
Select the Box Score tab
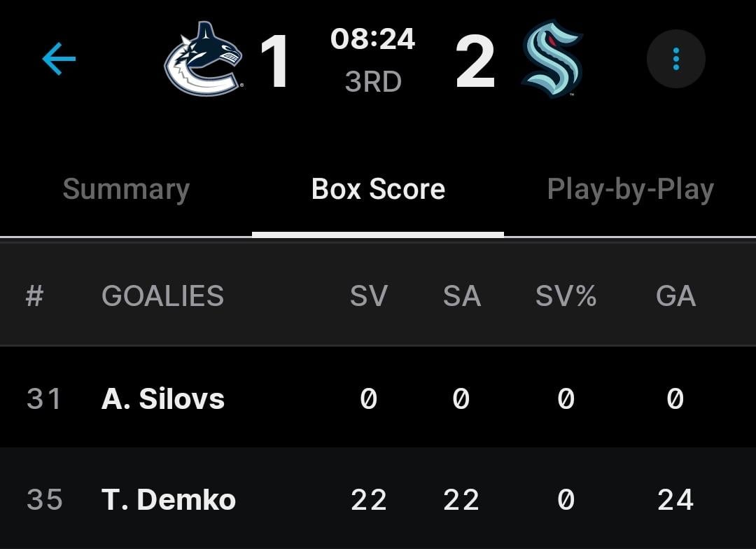click(378, 190)
